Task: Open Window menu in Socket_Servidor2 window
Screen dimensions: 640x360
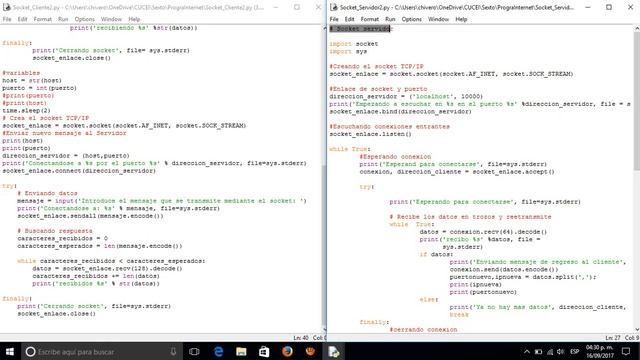Action: [x=438, y=19]
